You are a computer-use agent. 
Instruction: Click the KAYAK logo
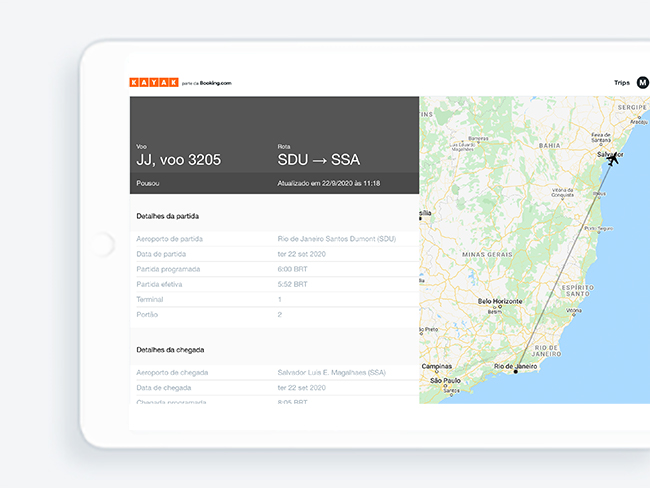(x=153, y=82)
